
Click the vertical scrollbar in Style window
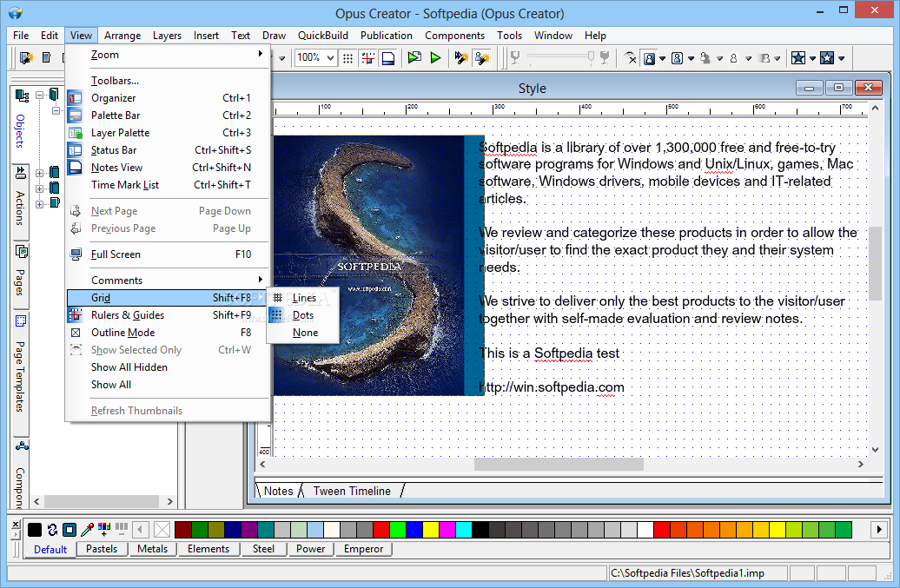click(875, 279)
